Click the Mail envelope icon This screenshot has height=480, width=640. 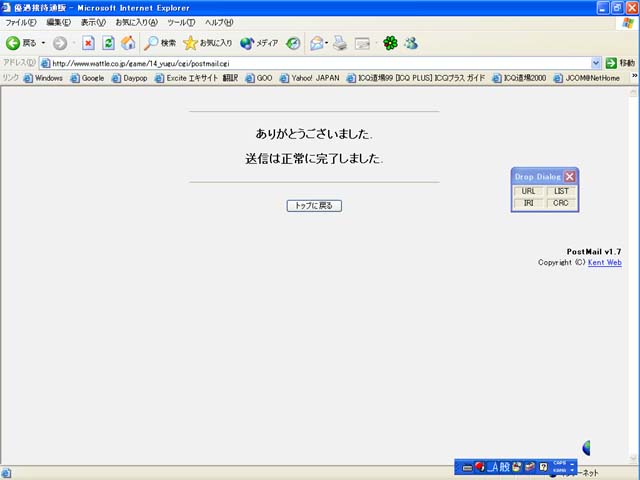(317, 43)
